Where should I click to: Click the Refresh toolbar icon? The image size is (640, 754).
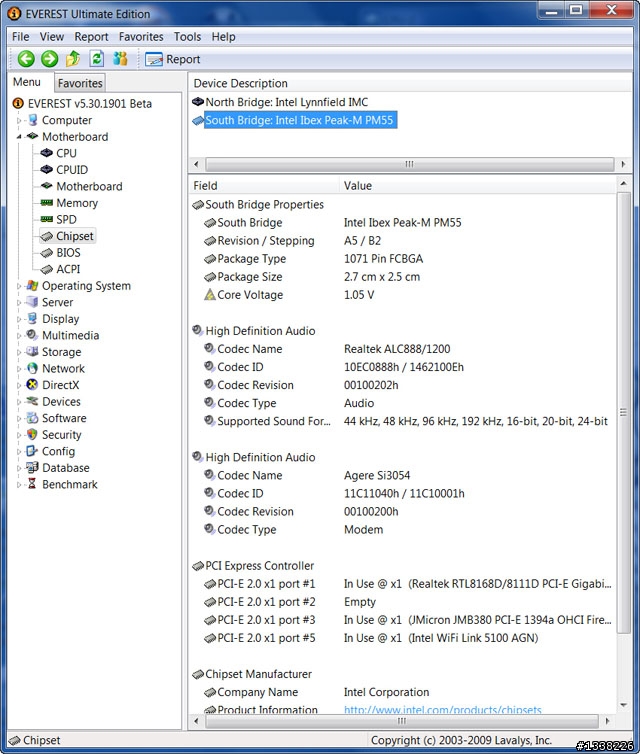97,59
